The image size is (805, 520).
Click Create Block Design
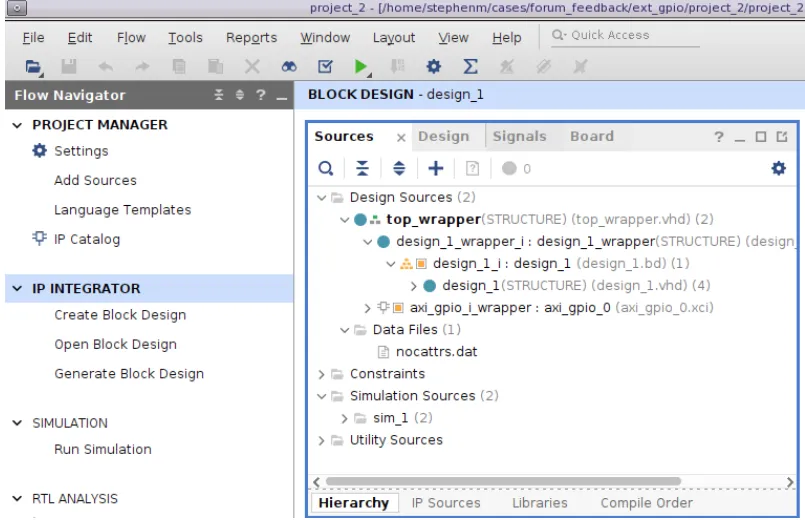tap(120, 315)
